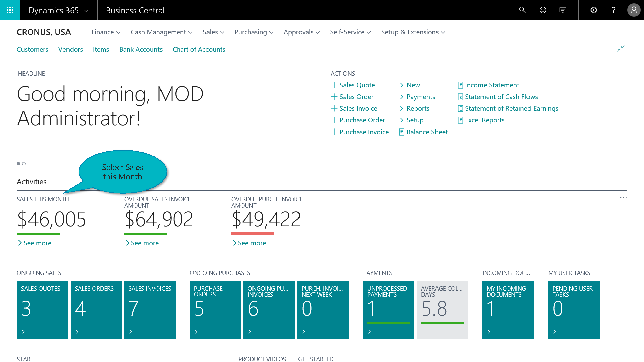
Task: Open the Activities more options ellipsis
Action: point(623,198)
